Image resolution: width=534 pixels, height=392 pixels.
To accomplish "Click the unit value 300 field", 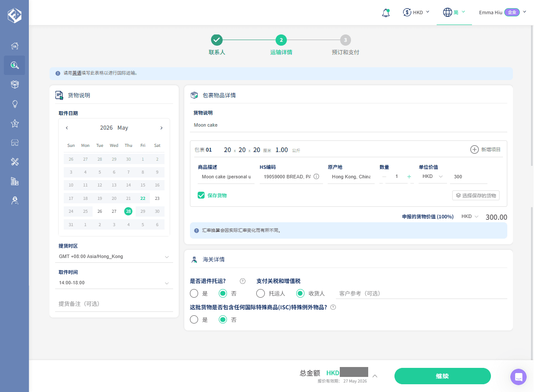I will (x=469, y=177).
